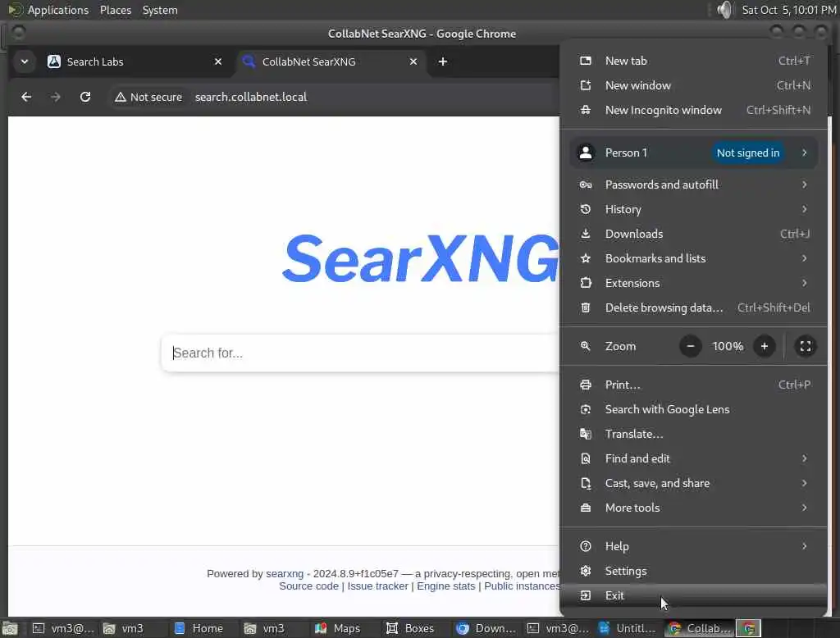The height and width of the screenshot is (638, 840).
Task: Open a new tab with plus button
Action: (x=442, y=62)
